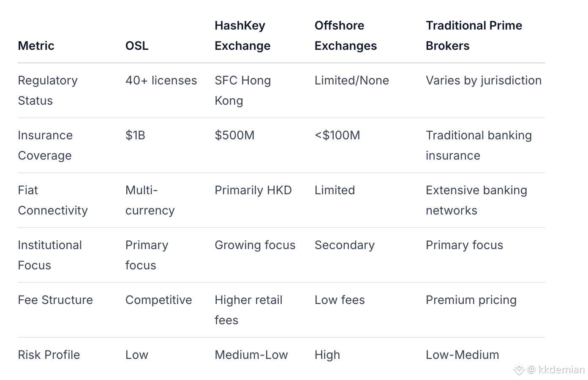The image size is (588, 380).
Task: Select the Regulatory Status row label
Action: tap(47, 90)
